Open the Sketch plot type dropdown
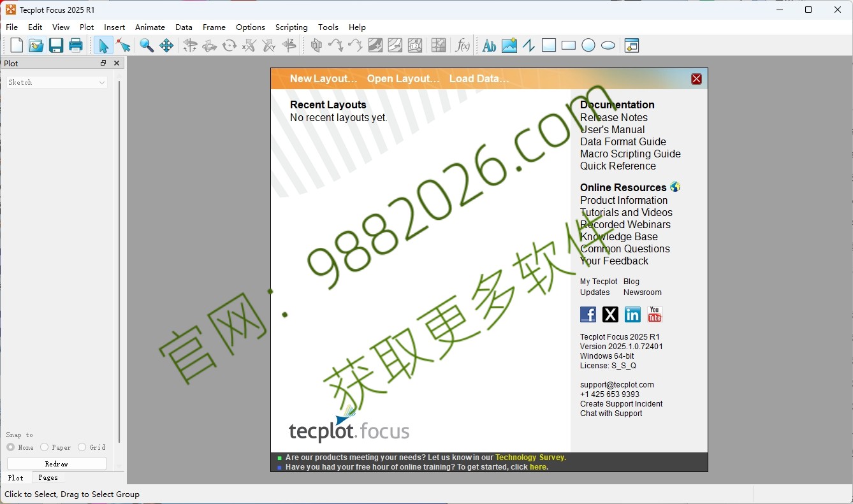Screen dimensions: 853x504 [x=57, y=82]
